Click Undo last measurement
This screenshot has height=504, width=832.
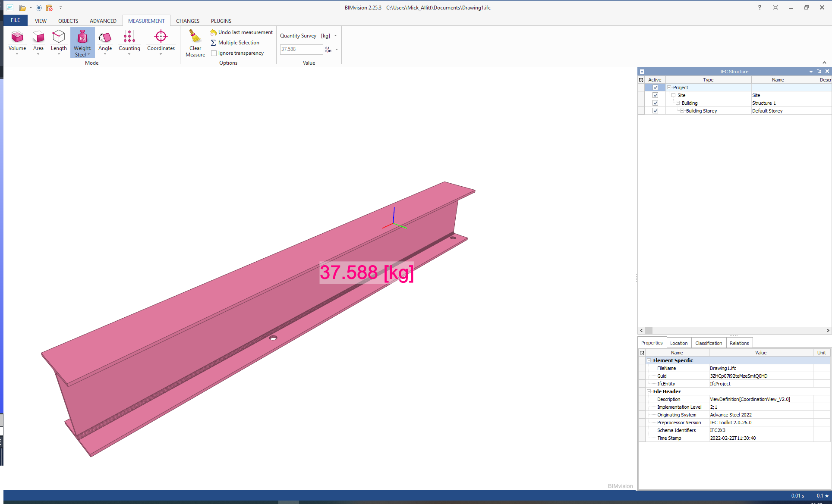point(241,32)
